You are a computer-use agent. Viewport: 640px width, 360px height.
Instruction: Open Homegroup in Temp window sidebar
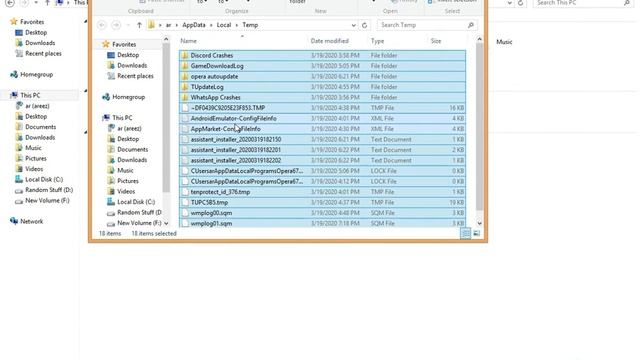[124, 97]
